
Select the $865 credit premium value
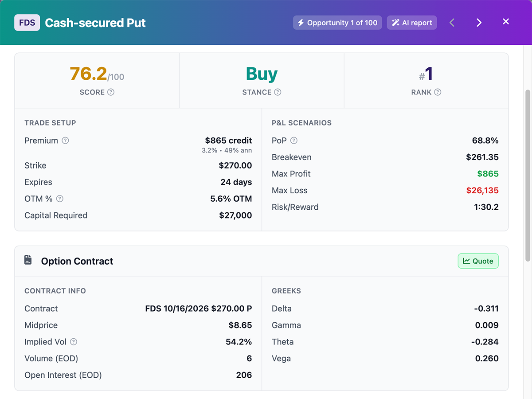[x=228, y=141]
